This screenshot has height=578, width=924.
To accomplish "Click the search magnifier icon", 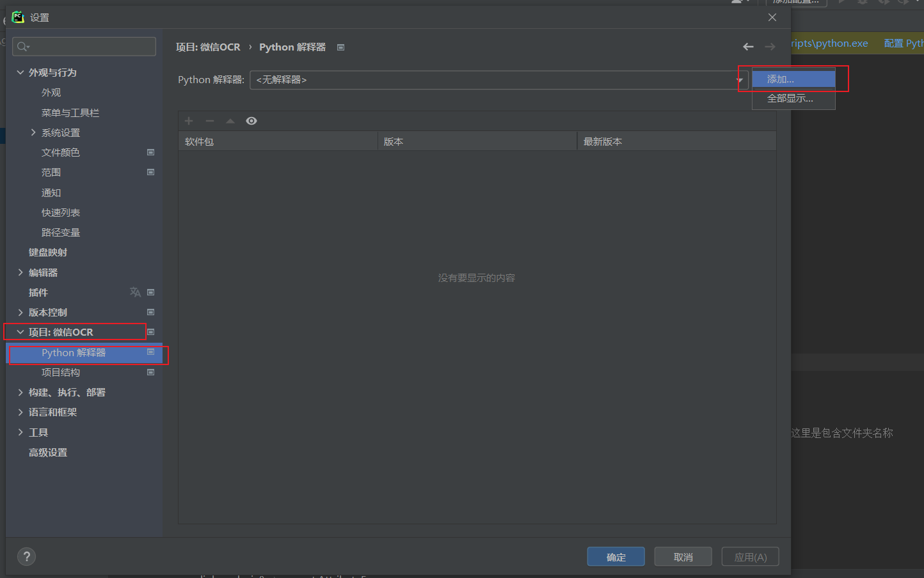I will (22, 46).
